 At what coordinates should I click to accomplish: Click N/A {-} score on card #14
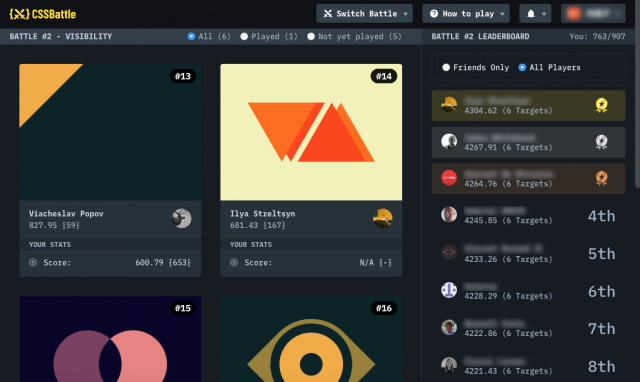376,262
